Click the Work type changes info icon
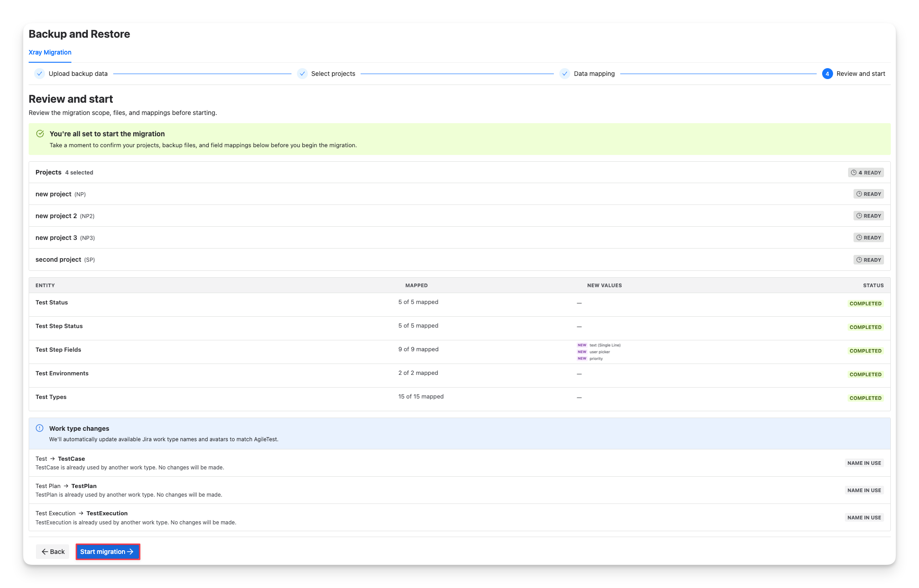 (40, 428)
